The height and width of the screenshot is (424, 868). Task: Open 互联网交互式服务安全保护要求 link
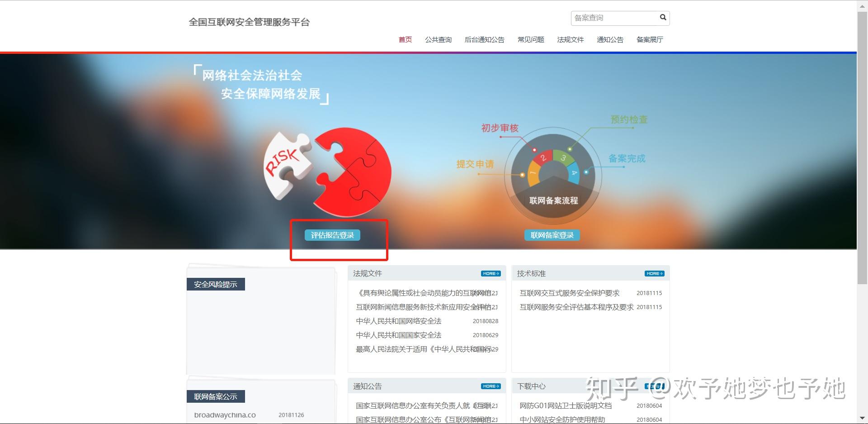(570, 293)
